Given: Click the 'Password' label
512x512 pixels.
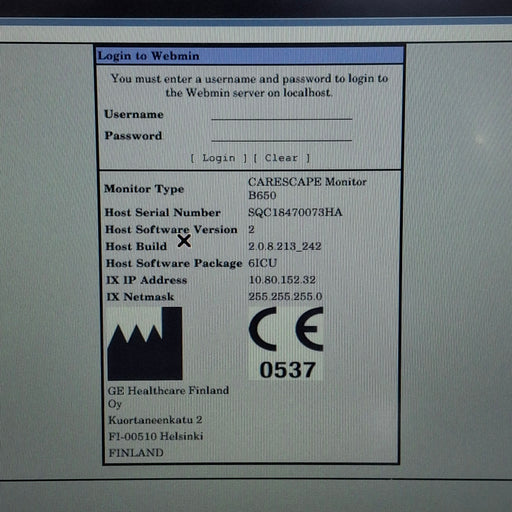Looking at the screenshot, I should pos(133,136).
